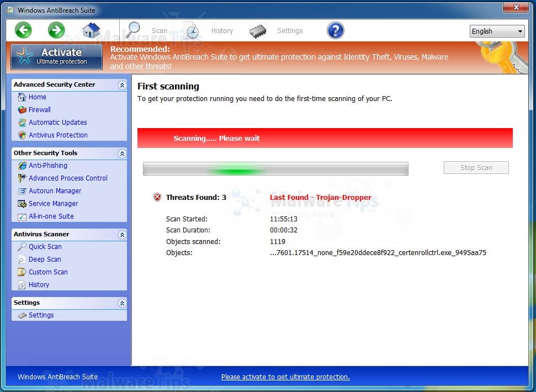Click 'Last Found - Trojan-Dropper' text
This screenshot has height=392, width=536.
[x=320, y=197]
